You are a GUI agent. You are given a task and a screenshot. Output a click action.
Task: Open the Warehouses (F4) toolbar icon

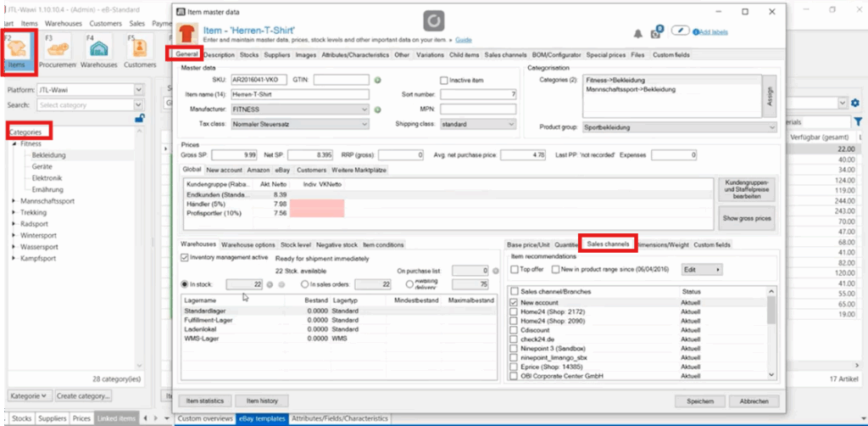(99, 53)
